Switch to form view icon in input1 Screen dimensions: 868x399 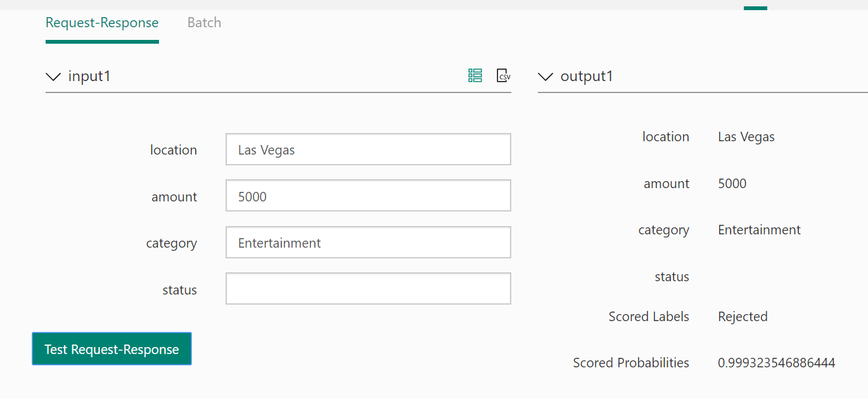(475, 76)
